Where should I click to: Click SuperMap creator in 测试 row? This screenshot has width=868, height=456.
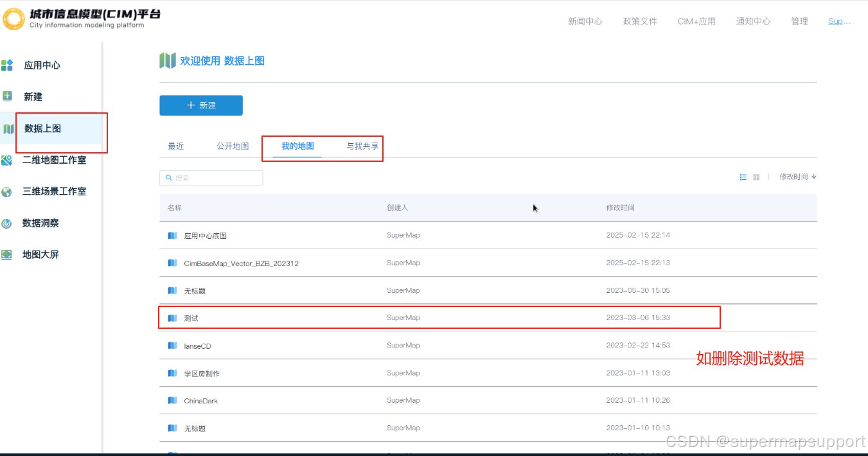coord(403,317)
